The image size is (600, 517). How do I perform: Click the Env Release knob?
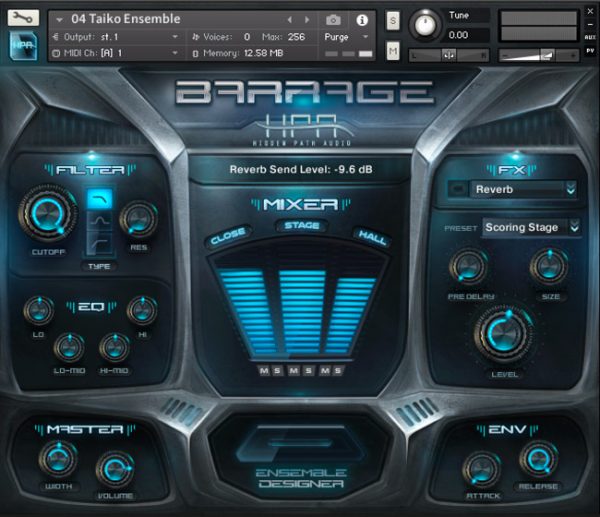538,460
